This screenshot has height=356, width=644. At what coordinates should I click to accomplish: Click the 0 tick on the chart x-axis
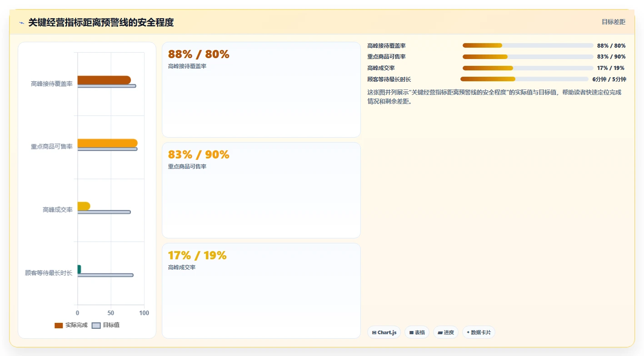[78, 313]
